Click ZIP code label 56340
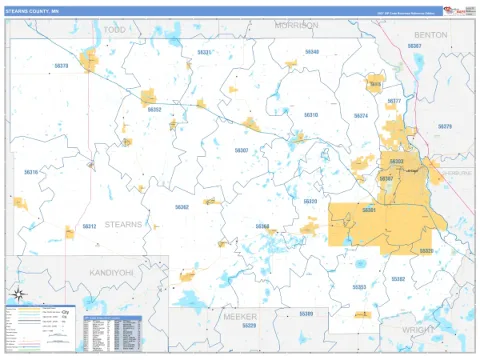The width and height of the screenshot is (480, 360). (x=312, y=52)
